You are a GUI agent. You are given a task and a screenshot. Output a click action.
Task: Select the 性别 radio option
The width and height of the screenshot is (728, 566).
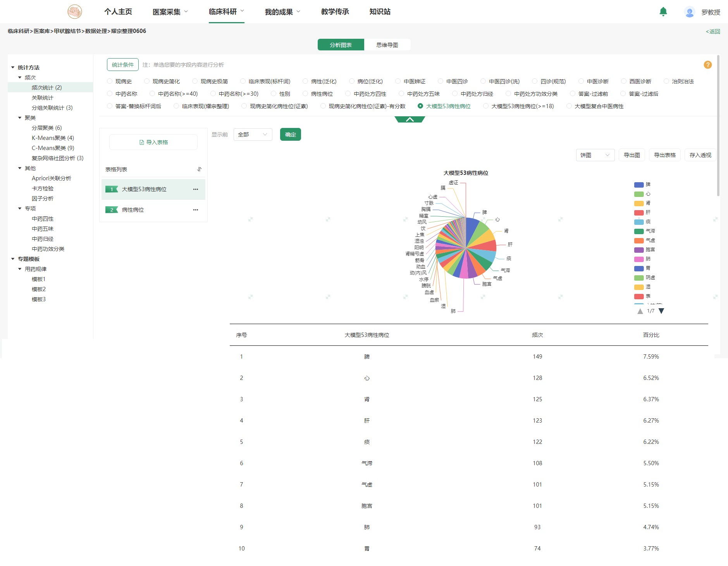click(x=274, y=94)
